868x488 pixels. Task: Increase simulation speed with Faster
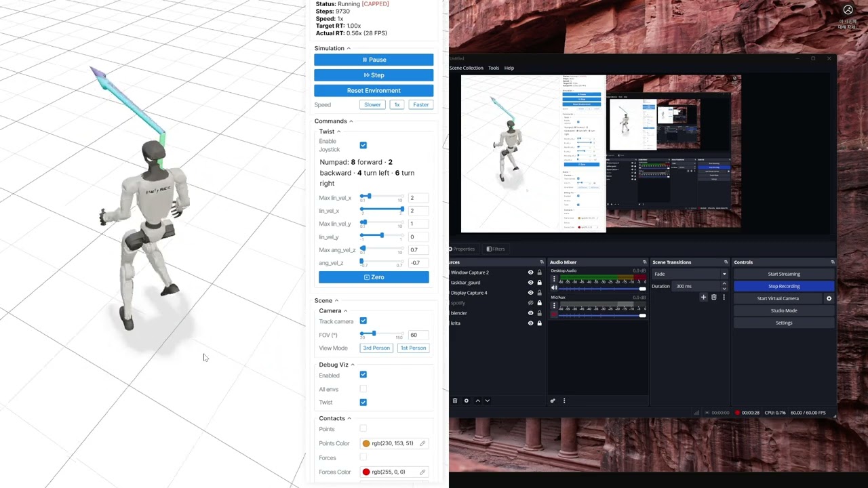pyautogui.click(x=421, y=105)
